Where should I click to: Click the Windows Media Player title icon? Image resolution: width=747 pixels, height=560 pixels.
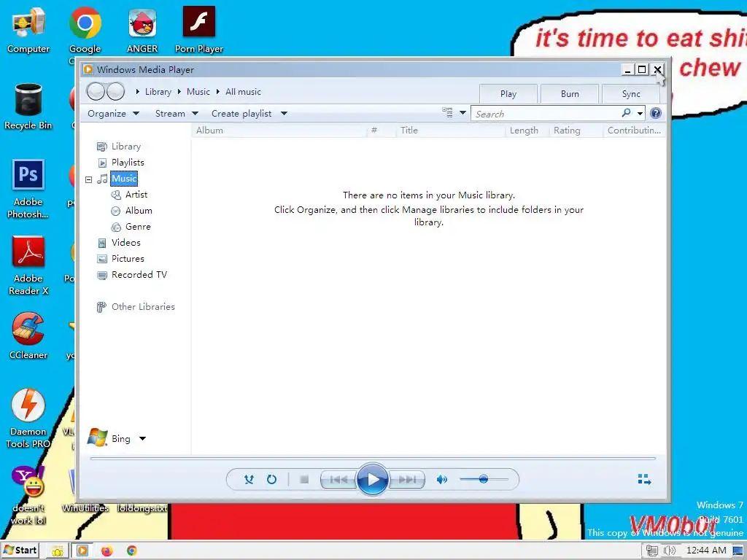88,69
